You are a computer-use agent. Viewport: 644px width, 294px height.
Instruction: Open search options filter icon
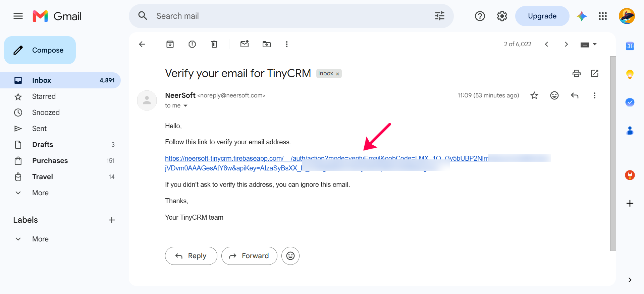(439, 16)
